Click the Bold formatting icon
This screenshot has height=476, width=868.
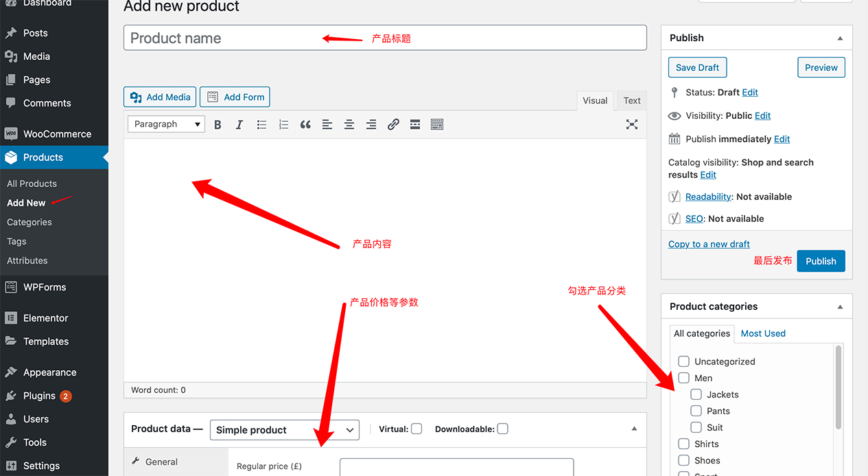point(218,124)
